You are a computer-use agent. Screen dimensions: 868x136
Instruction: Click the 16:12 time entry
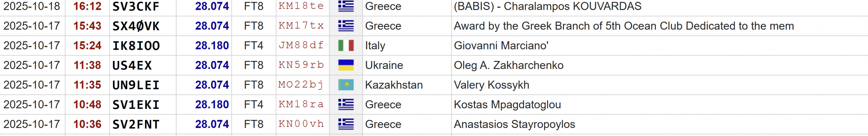coord(87,6)
